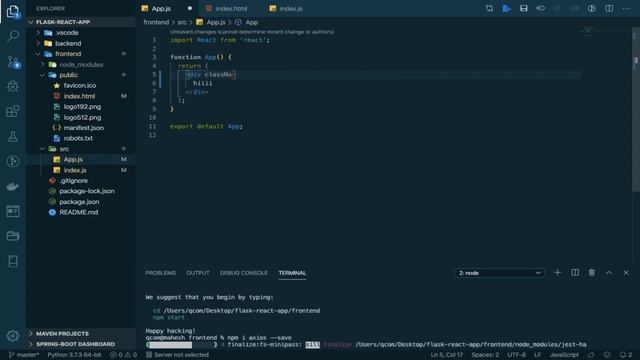Open index.html file in explorer tree
This screenshot has height=360, width=640.
pos(81,96)
